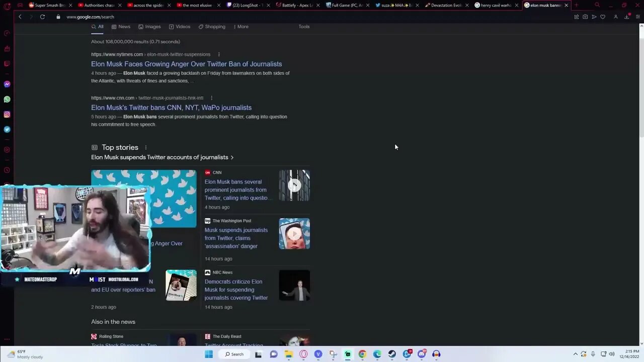Open the profile account icon in the toolbar
644x362 pixels.
(615, 17)
